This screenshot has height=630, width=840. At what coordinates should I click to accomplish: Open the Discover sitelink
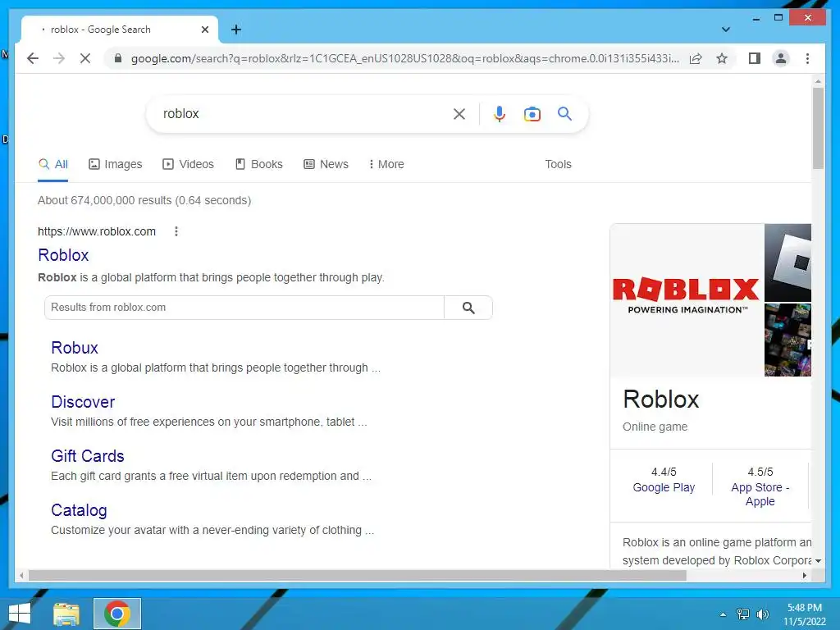tap(83, 402)
